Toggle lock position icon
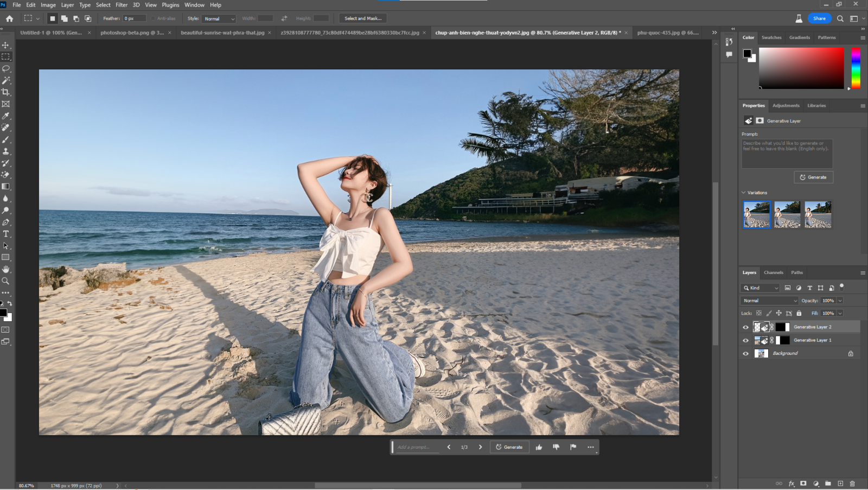Image resolution: width=868 pixels, height=490 pixels. pos(778,313)
